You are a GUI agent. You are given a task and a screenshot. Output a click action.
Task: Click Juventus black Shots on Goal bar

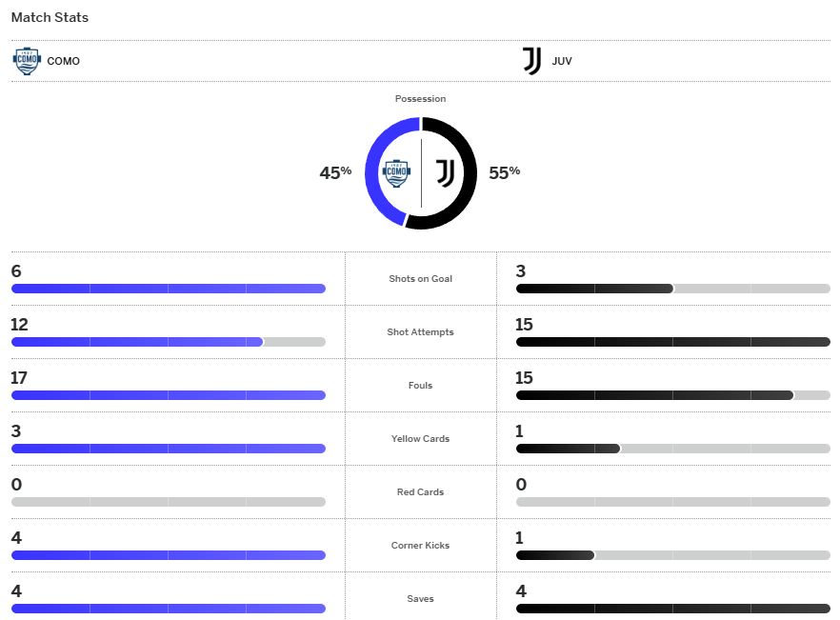(x=594, y=289)
